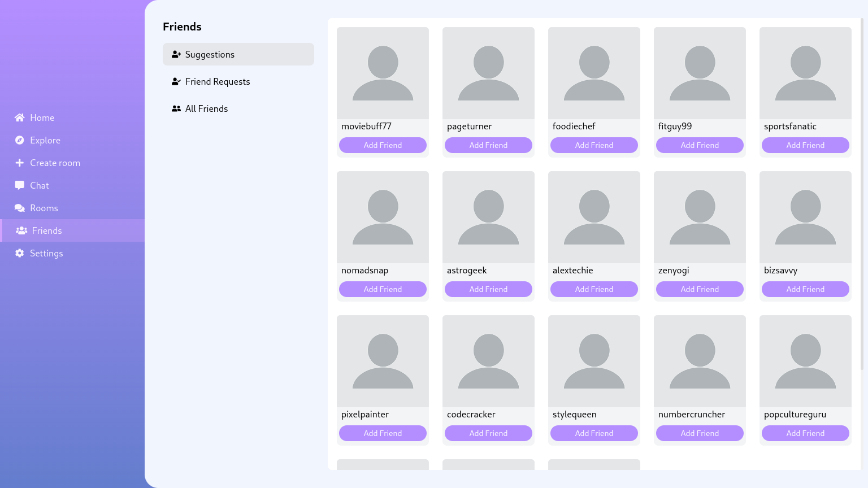Click the username text astrogeek
The image size is (868, 488).
coord(467,271)
